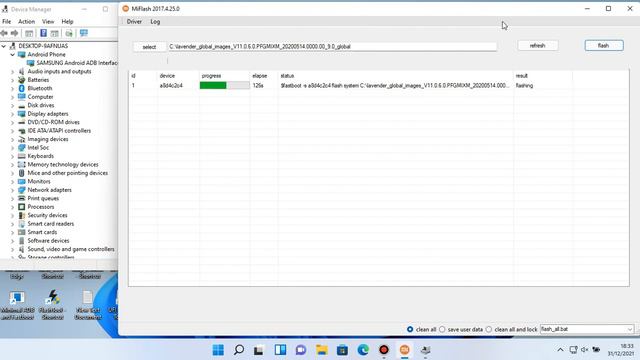Select the SAMSUNG Android ADB Interface device
Screen dimensions: 640x360
(x=77, y=63)
